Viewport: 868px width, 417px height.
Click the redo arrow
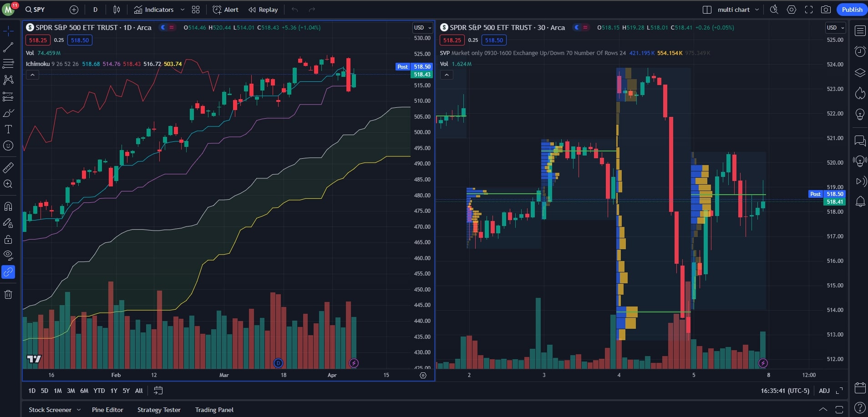tap(312, 10)
